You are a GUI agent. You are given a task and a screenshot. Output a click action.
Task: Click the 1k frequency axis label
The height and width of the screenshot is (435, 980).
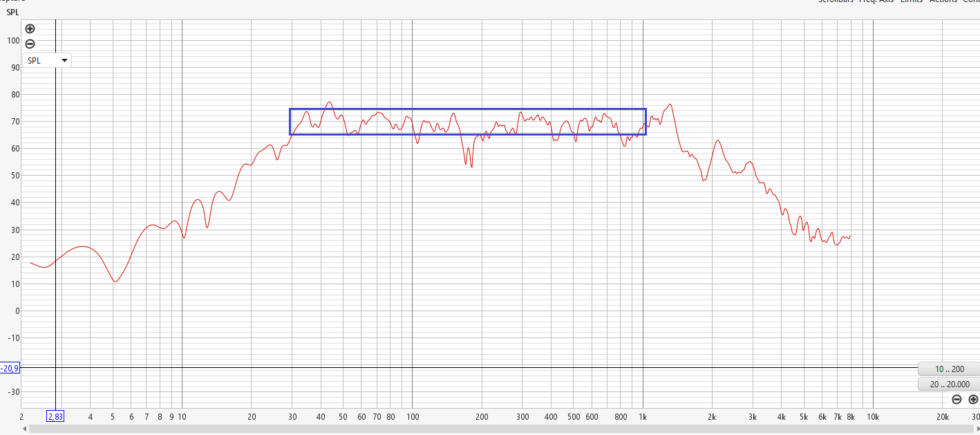tap(643, 416)
